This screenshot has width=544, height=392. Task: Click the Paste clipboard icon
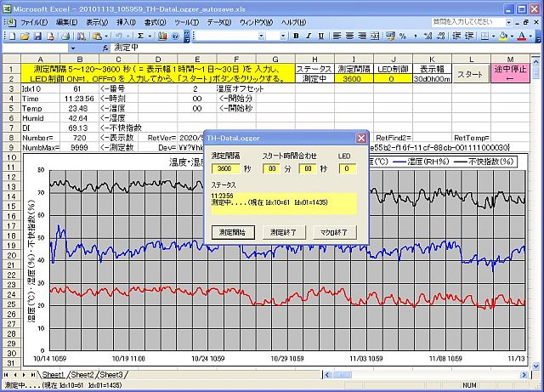(x=98, y=36)
